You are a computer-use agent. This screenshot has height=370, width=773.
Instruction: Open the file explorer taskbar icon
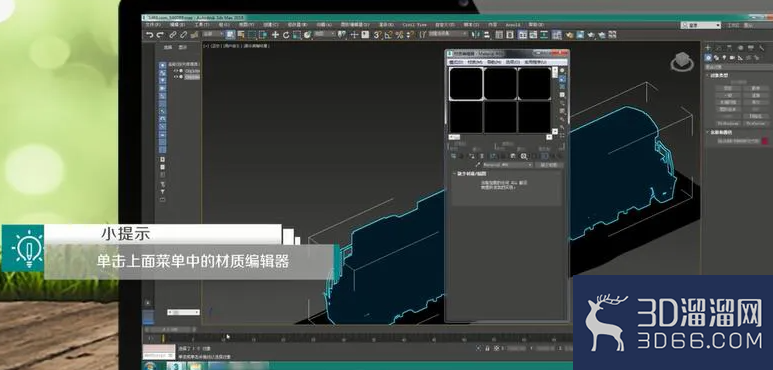click(194, 366)
